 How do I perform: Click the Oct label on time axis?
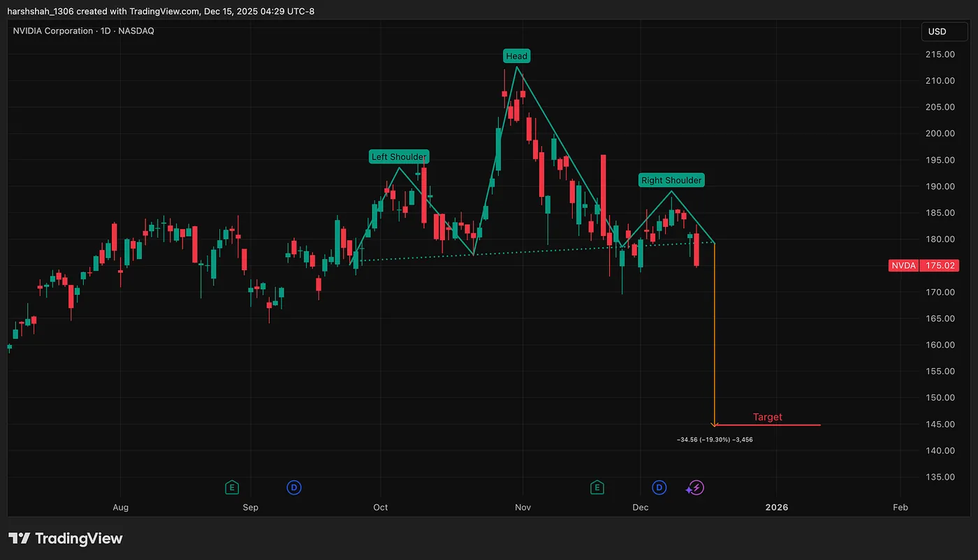pyautogui.click(x=381, y=507)
